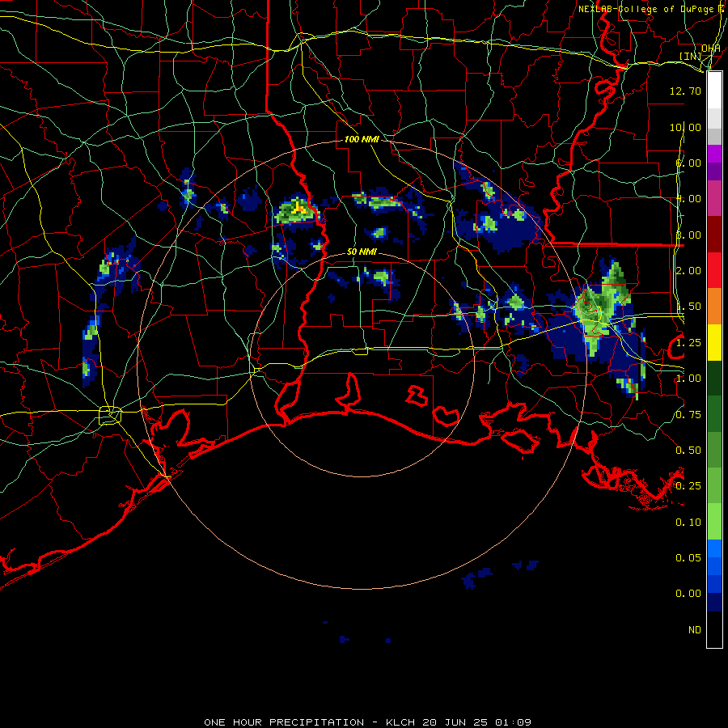
Task: Pick the yellow swatch beside 1.25
Action: 714,342
